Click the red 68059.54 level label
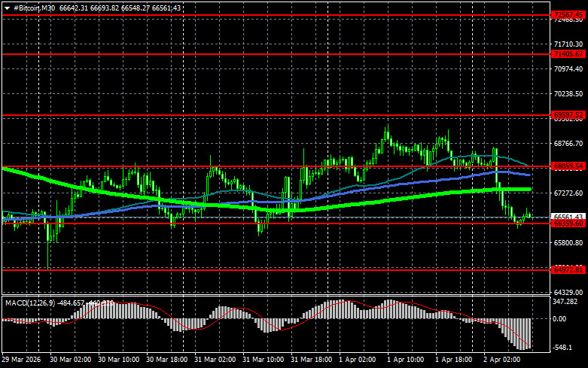588x368 pixels. (x=568, y=166)
